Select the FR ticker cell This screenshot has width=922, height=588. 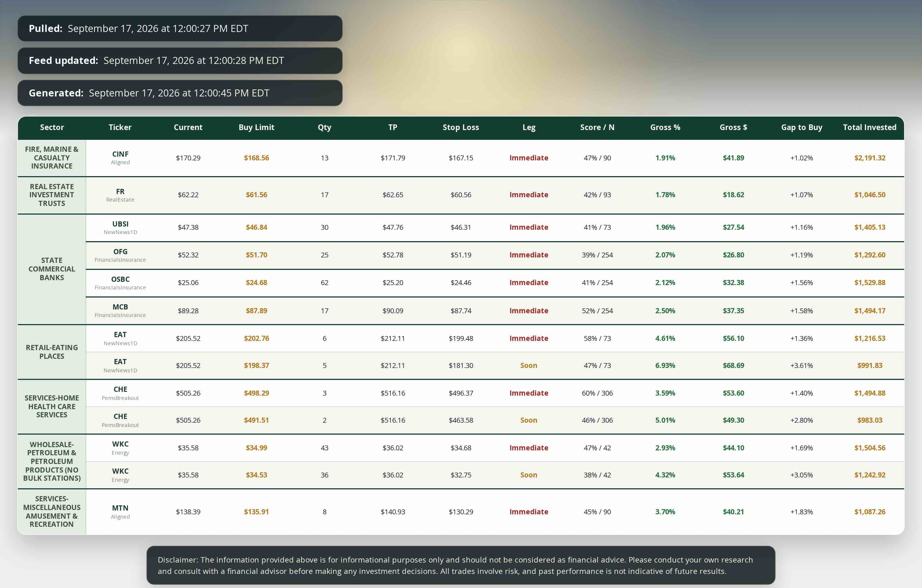(x=120, y=195)
